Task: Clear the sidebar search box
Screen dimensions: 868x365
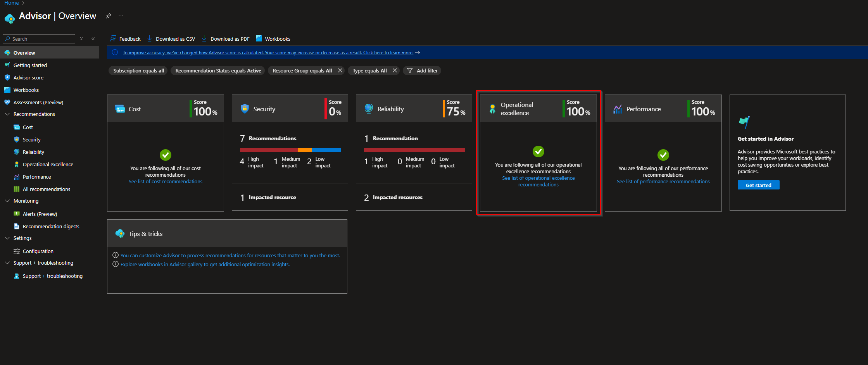Action: [x=81, y=39]
